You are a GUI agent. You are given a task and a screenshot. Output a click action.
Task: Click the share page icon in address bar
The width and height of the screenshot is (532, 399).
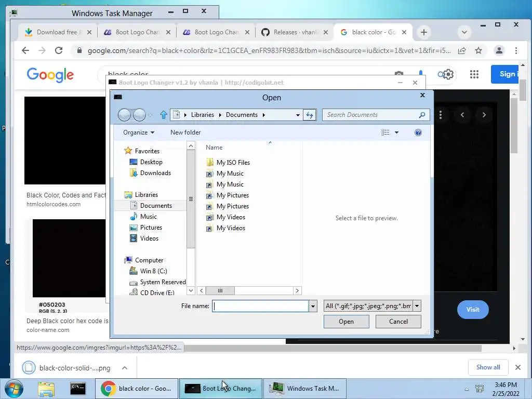pos(462,50)
